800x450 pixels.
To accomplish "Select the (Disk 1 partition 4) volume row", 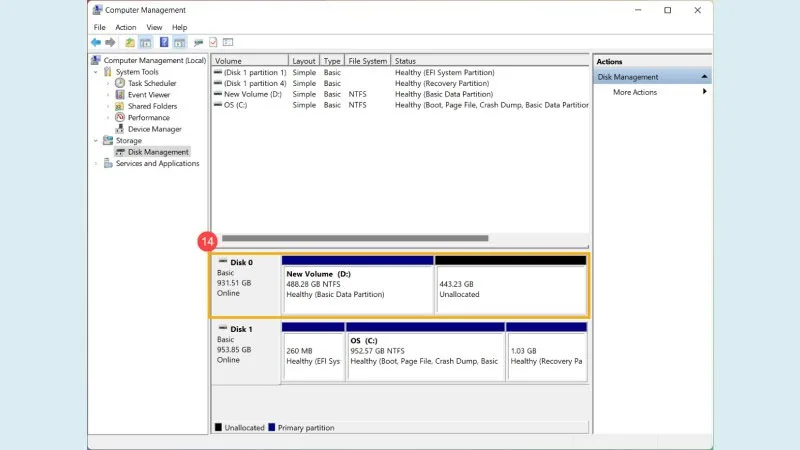I will [401, 83].
